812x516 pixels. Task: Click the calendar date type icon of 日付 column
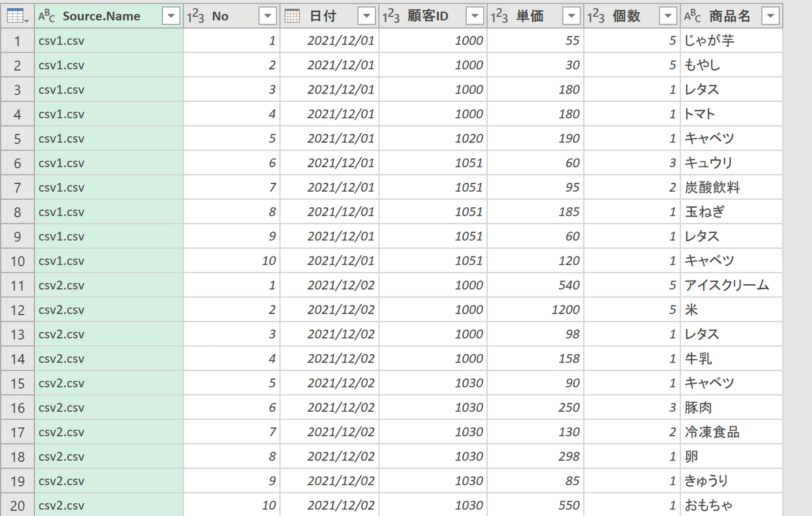tap(292, 16)
